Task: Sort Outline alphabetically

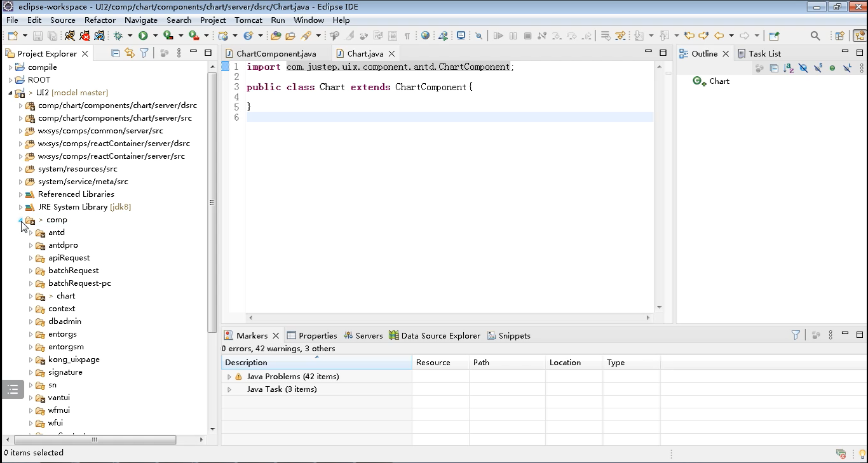Action: 789,69
